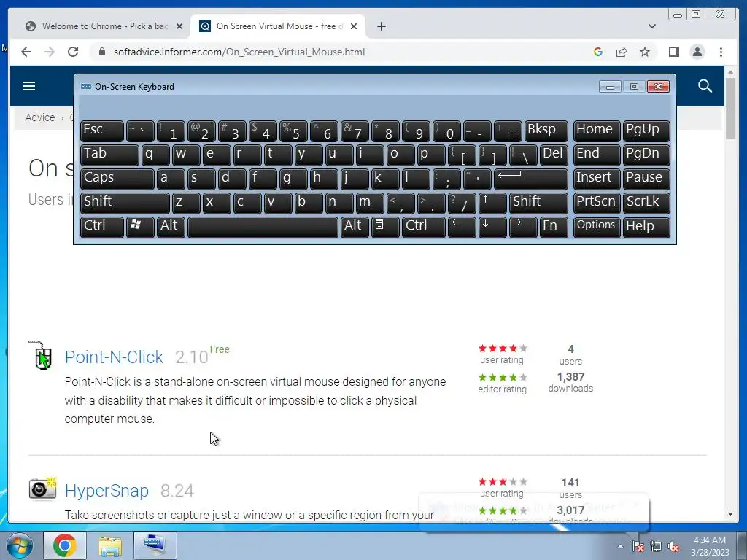Toggle right Alt key on keyboard
747x560 pixels.
pos(355,226)
